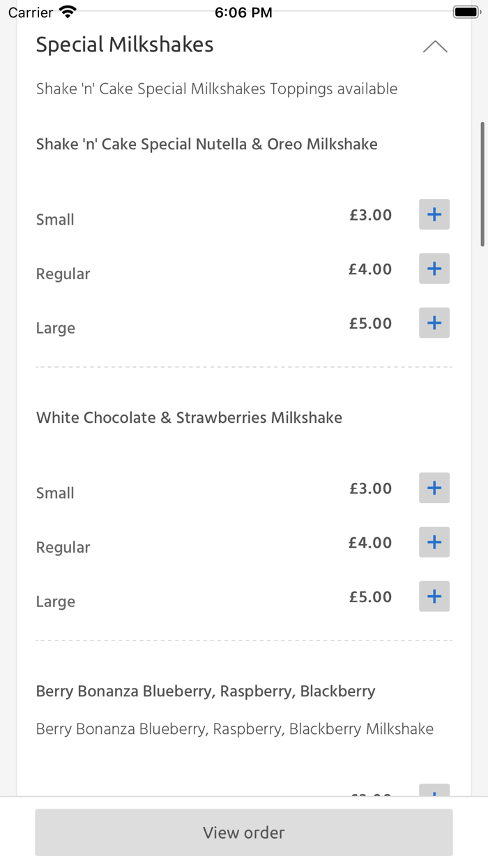
Task: Click the Toppings available description
Action: tap(217, 89)
